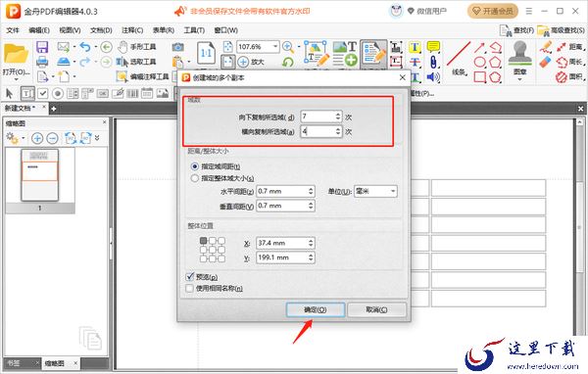The height and width of the screenshot is (374, 588).
Task: Expand the Stamp (图章) dropdown arrow
Action: click(519, 79)
